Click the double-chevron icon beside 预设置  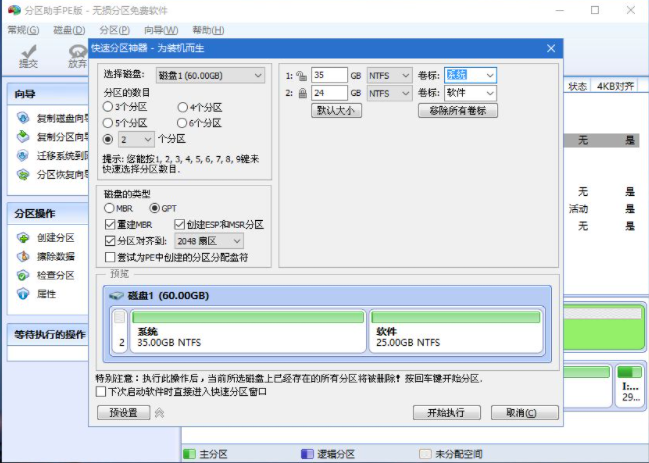point(158,412)
